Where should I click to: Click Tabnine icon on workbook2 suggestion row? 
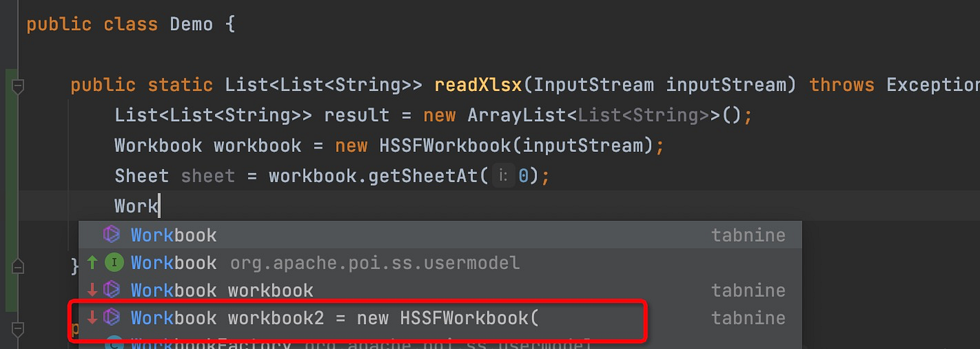[x=112, y=317]
